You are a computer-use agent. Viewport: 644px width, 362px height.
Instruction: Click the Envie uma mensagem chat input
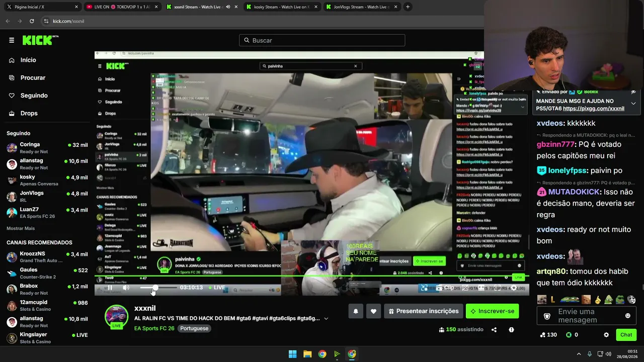pos(586,316)
